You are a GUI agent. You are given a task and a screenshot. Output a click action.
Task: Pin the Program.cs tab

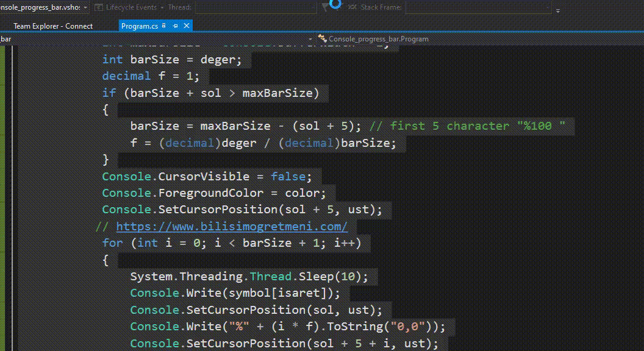point(175,26)
